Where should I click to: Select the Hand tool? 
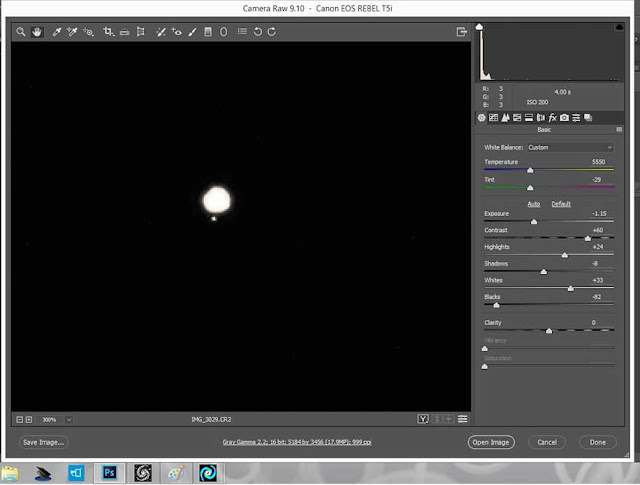[37, 31]
